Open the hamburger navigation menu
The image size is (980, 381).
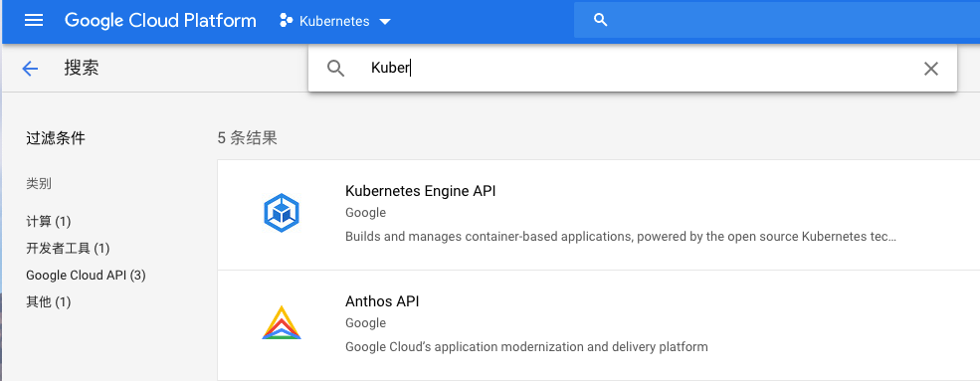pyautogui.click(x=33, y=21)
